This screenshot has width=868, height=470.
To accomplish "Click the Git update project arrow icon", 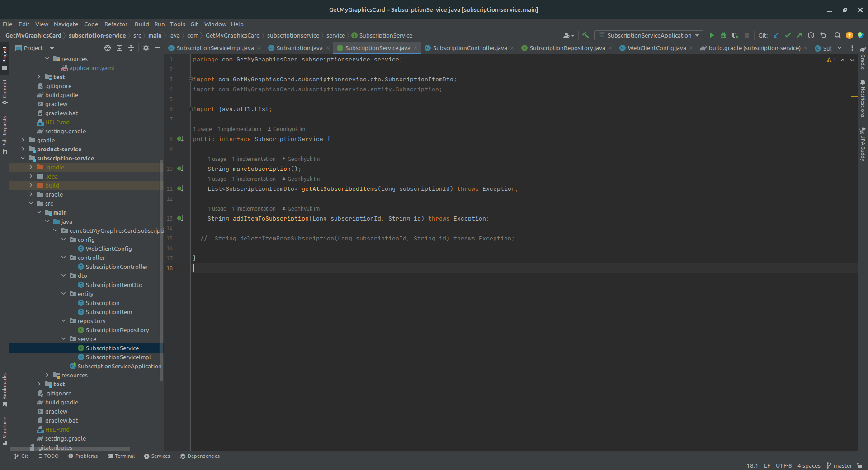I will 776,35.
